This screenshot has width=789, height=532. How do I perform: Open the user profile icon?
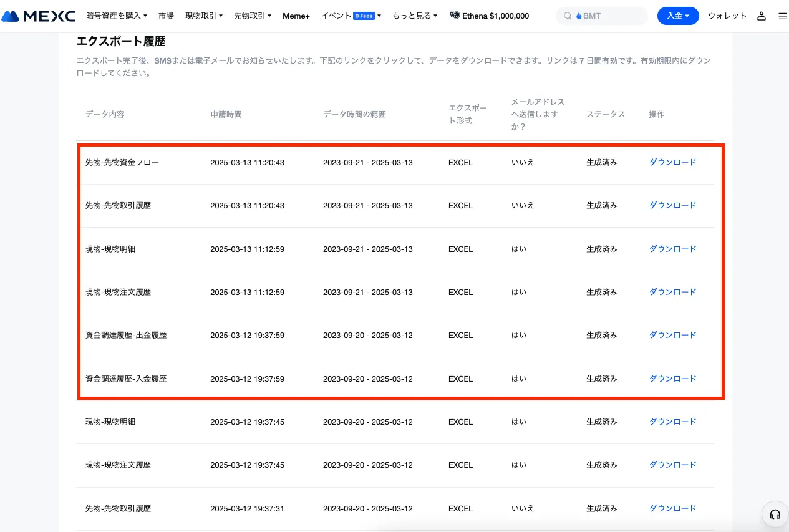click(x=761, y=16)
